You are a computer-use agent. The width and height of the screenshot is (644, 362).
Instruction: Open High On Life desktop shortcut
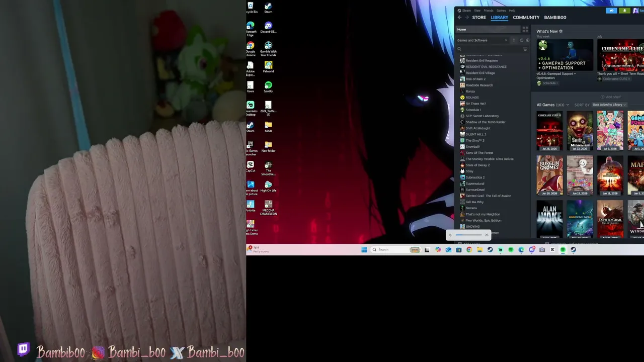(x=268, y=186)
